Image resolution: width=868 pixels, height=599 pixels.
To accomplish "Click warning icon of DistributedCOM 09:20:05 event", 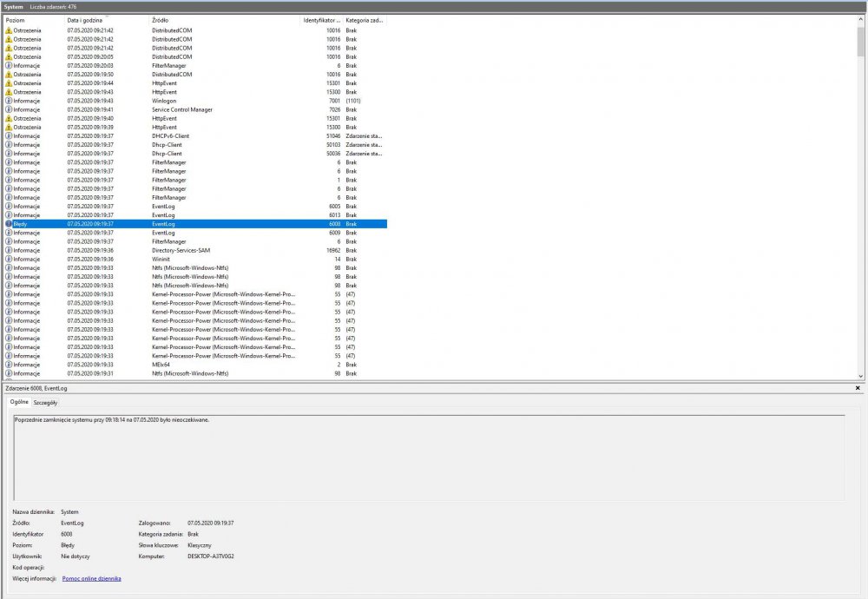I will [x=9, y=56].
